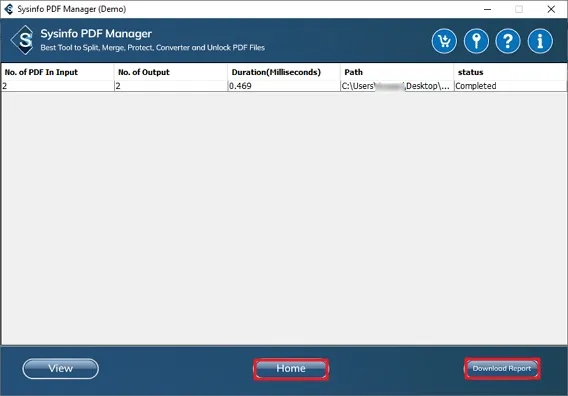Screen dimensions: 568x396
Task: Open help via the question mark icon
Action: [x=508, y=41]
